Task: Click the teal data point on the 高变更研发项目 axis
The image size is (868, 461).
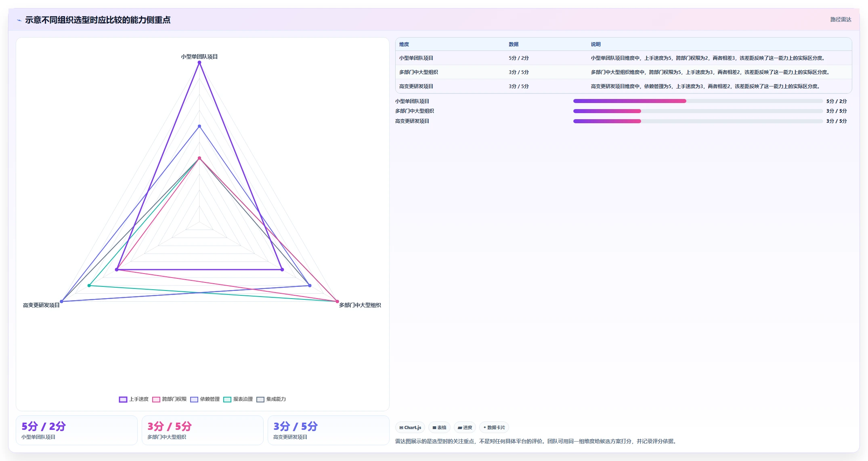Action: [89, 286]
